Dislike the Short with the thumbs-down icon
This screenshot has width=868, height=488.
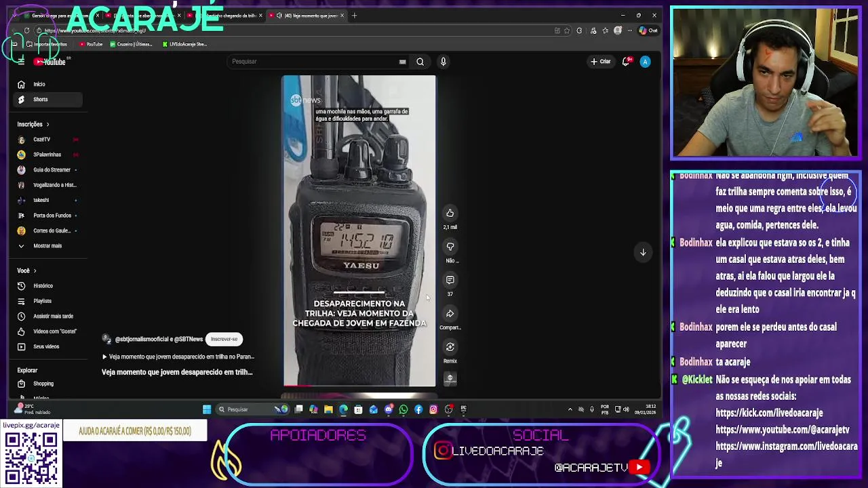450,247
